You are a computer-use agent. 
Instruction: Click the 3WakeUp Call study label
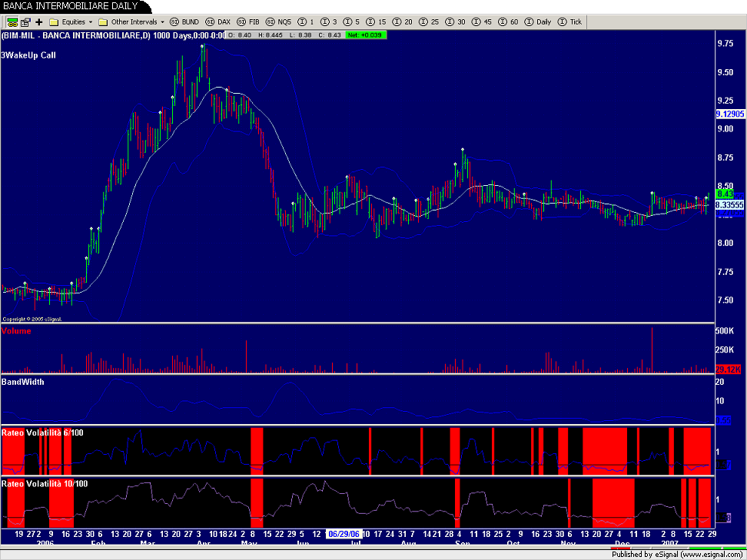(28, 55)
